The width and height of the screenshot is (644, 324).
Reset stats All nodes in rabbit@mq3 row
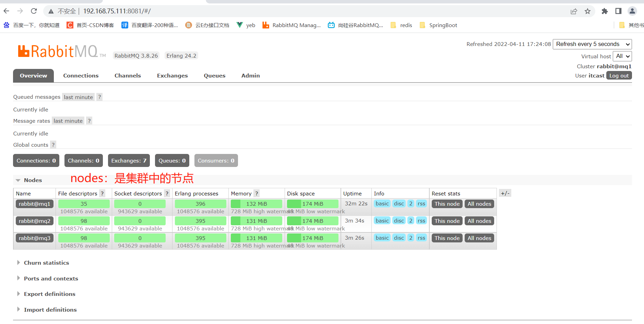click(479, 238)
